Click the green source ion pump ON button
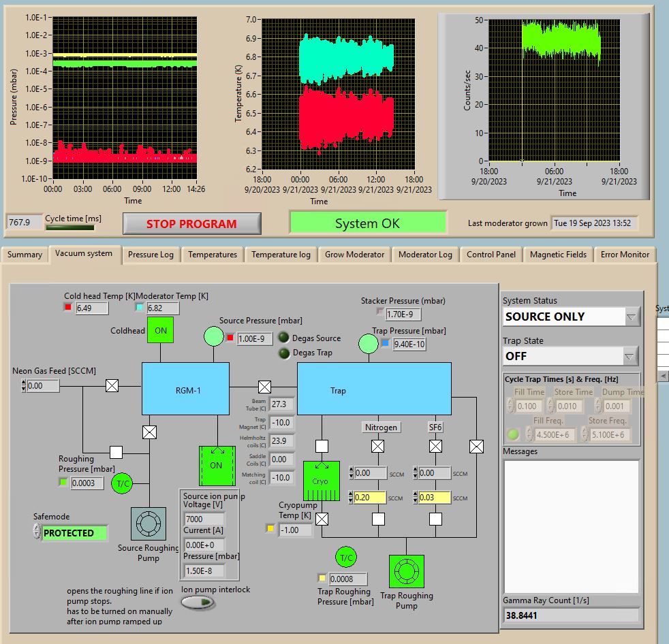This screenshot has height=644, width=669. 217,466
